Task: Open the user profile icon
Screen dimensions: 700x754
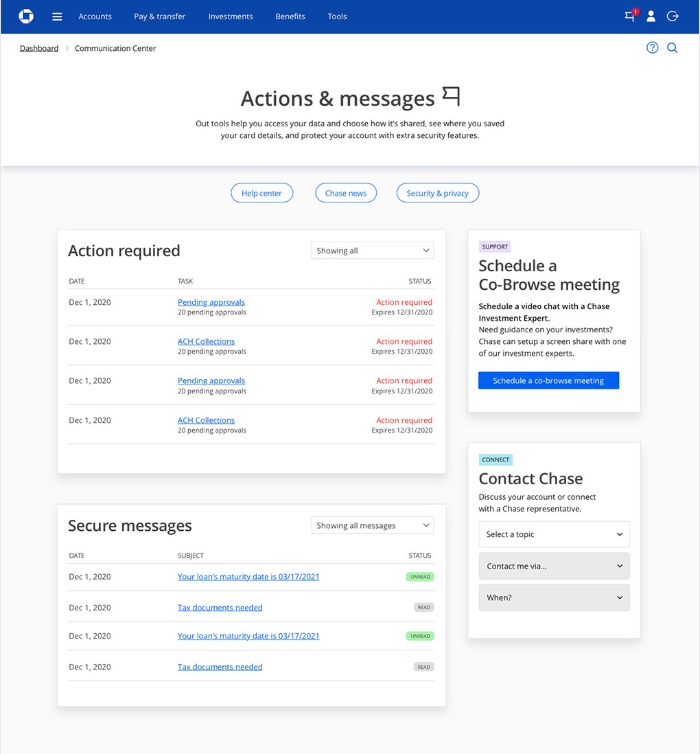Action: click(x=651, y=16)
